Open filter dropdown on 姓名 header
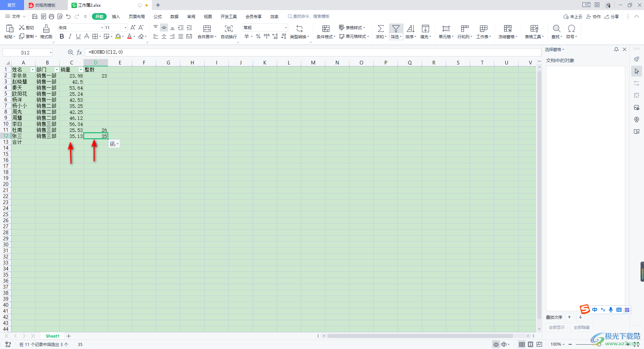Viewport: 644px width, 349px height. (x=33, y=69)
